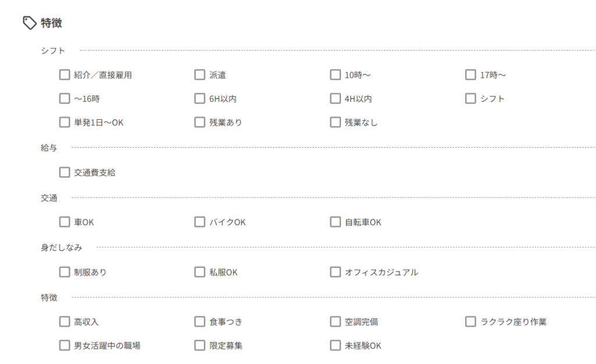Check the 残業あり box
Screen dimensions: 596x364
tap(200, 122)
